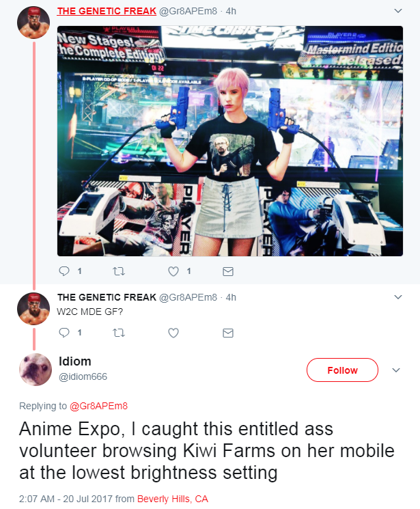
Task: Open the @idiom666 handle
Action: [83, 376]
